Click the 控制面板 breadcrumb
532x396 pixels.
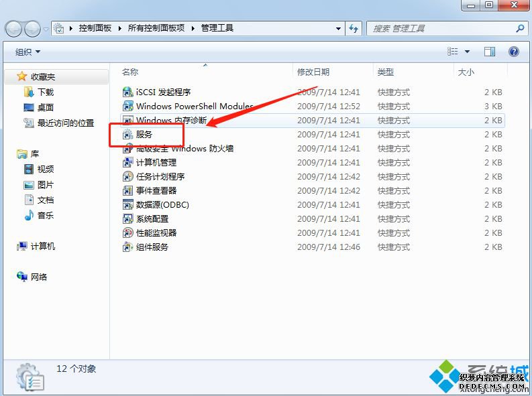click(x=95, y=28)
